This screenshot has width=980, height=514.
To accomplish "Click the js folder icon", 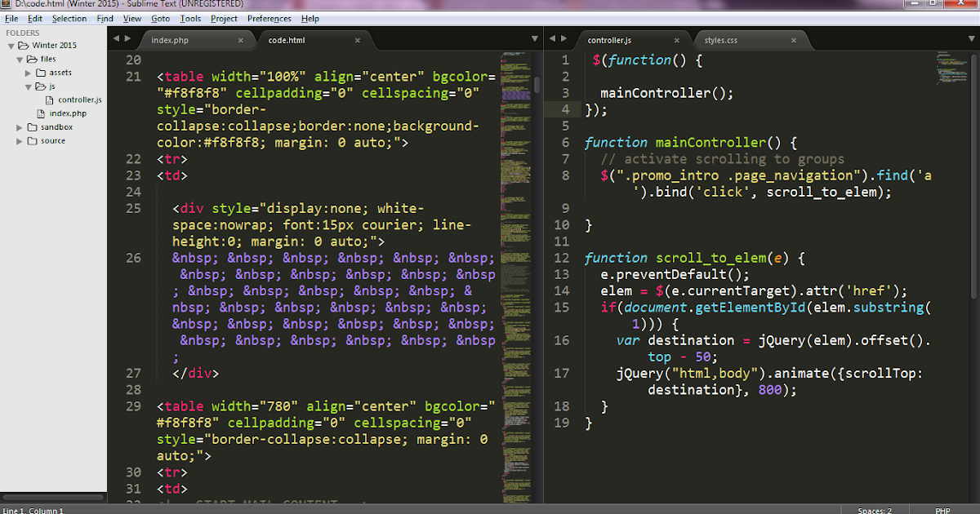I will click(x=41, y=86).
